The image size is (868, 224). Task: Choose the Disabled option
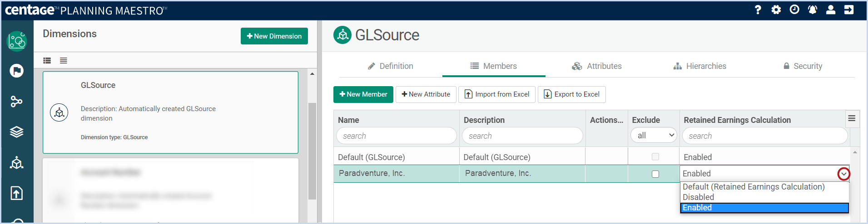tap(764, 197)
